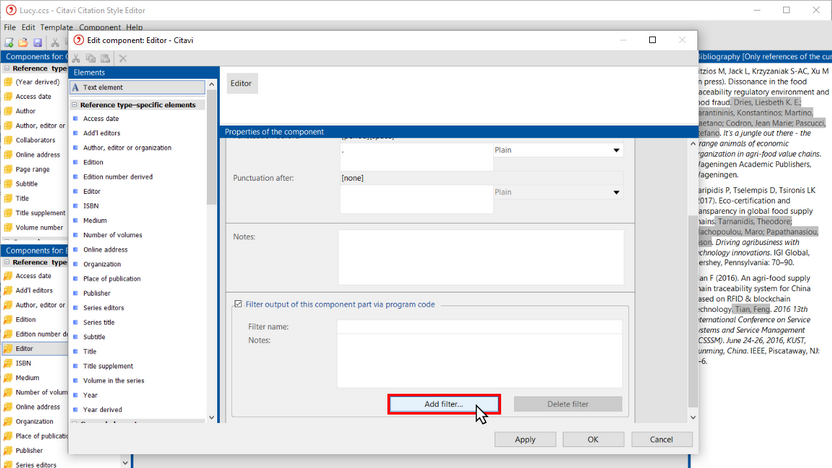Click the Delete X icon in dialog toolbar
The height and width of the screenshot is (468, 832).
click(123, 58)
